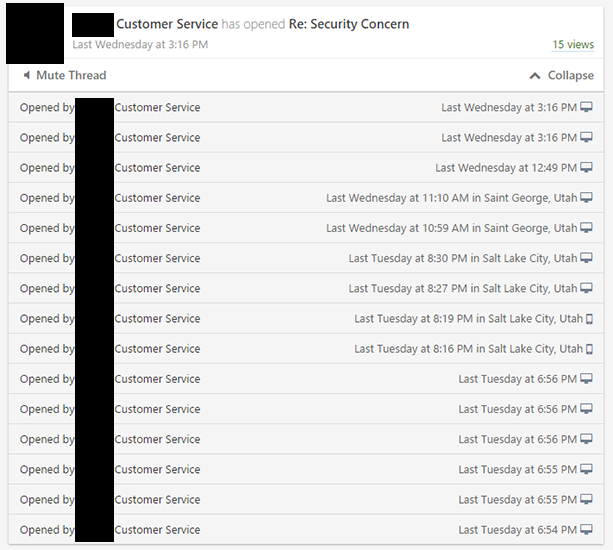The image size is (613, 550).
Task: Open the 15 views link
Action: coord(573,45)
